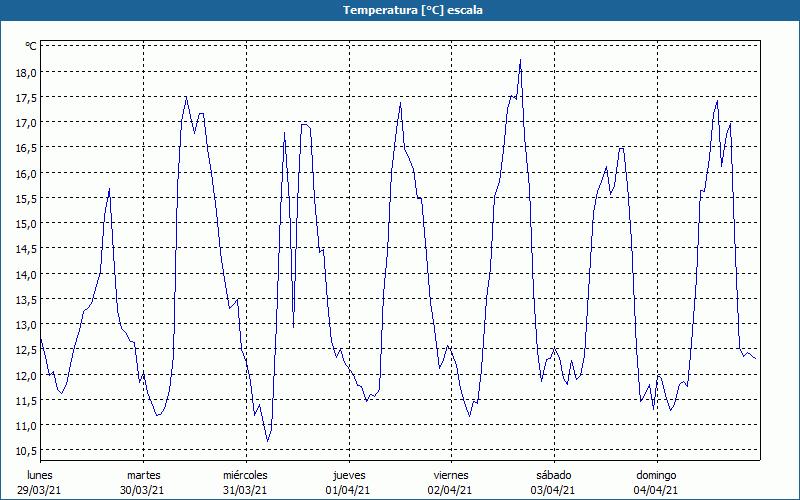Select the 13,5 axis value
800x500 pixels.
26,299
